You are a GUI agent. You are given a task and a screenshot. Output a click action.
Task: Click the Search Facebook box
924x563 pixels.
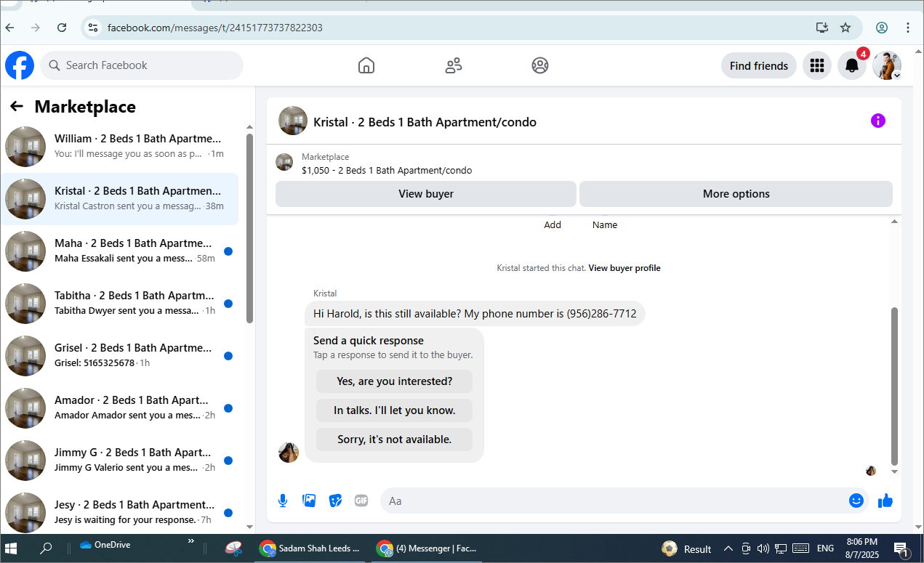[x=142, y=65]
